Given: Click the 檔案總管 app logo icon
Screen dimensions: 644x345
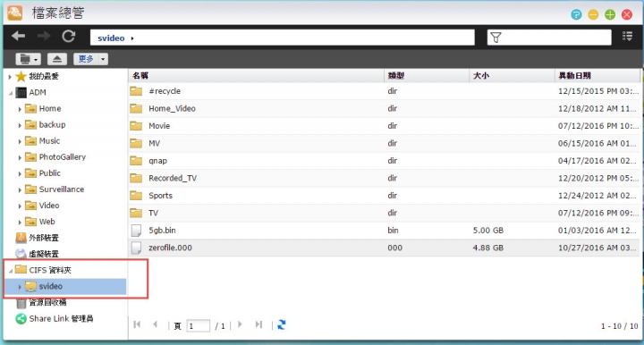Looking at the screenshot, I should (x=15, y=13).
